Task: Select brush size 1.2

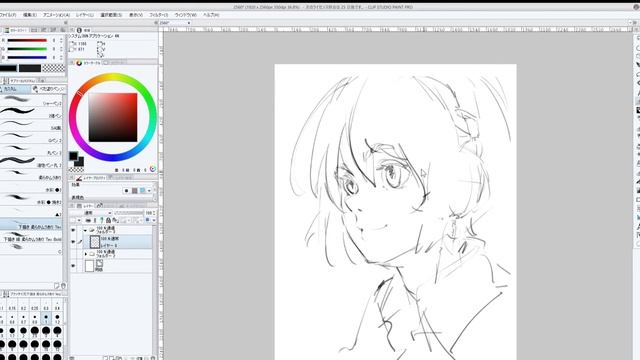Action: (57, 318)
